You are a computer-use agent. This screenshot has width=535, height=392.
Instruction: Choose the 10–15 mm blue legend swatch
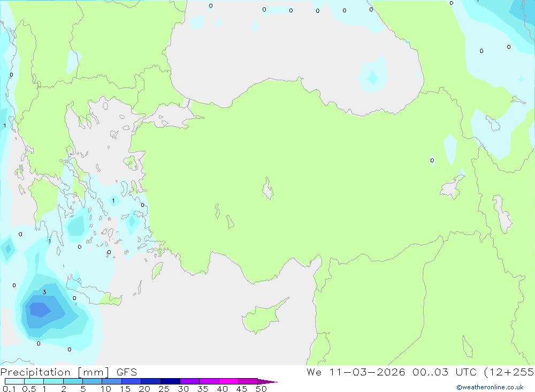[x=112, y=381]
